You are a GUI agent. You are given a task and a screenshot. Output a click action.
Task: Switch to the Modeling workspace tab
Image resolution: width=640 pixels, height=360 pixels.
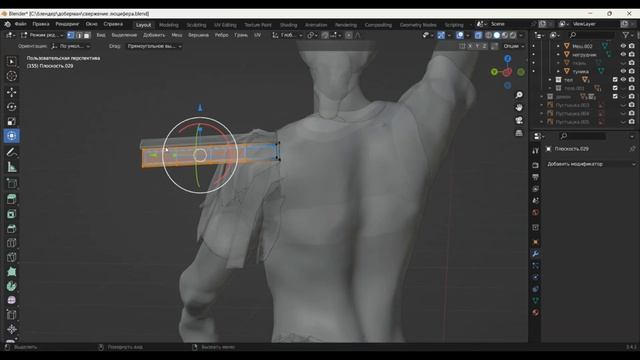(x=169, y=25)
